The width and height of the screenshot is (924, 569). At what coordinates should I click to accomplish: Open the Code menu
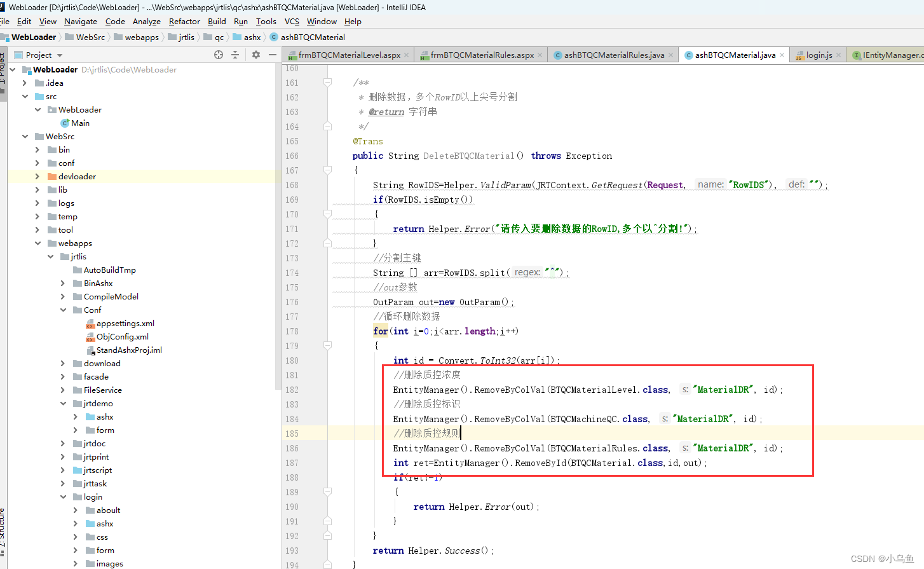115,21
